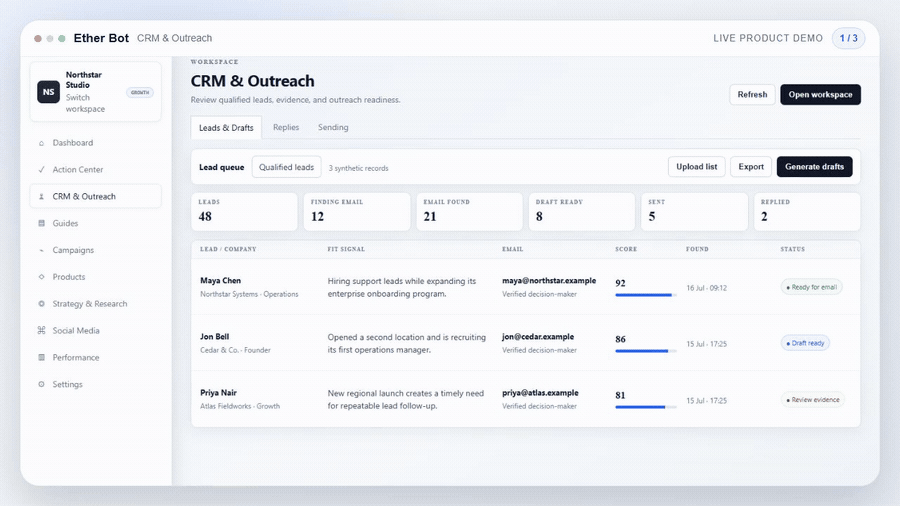The image size is (900, 506).
Task: Click the Leads 48 stat card
Action: click(245, 212)
